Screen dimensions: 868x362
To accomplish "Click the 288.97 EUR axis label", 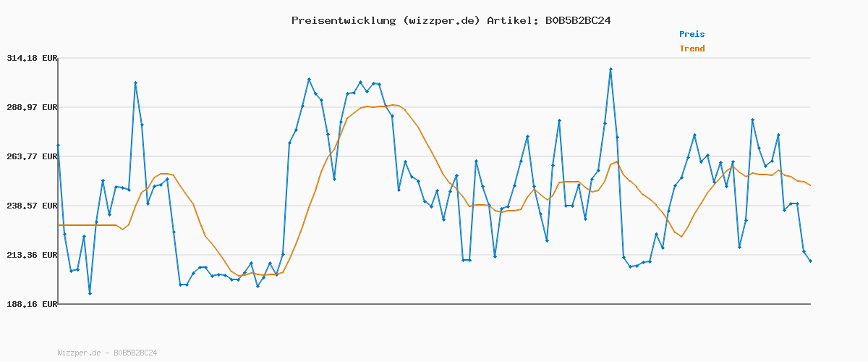I will 32,107.
